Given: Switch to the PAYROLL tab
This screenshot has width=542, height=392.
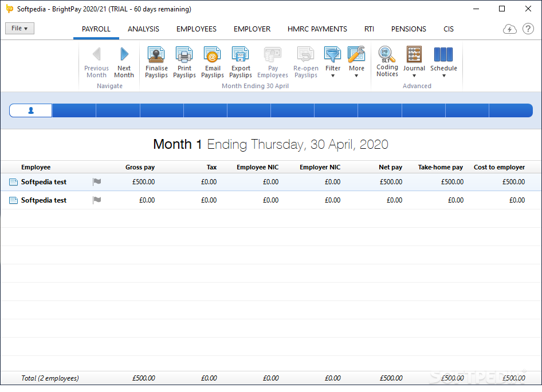Looking at the screenshot, I should [x=96, y=29].
